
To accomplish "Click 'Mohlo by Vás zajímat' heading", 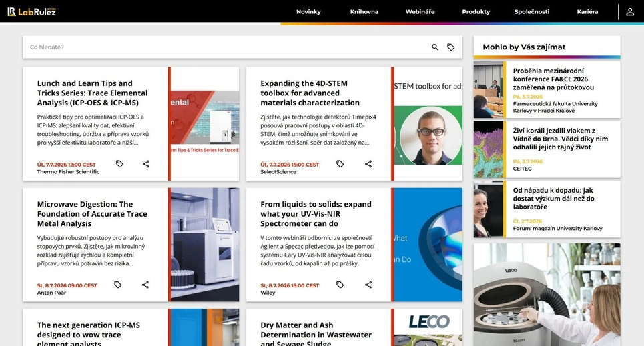I will pos(524,47).
